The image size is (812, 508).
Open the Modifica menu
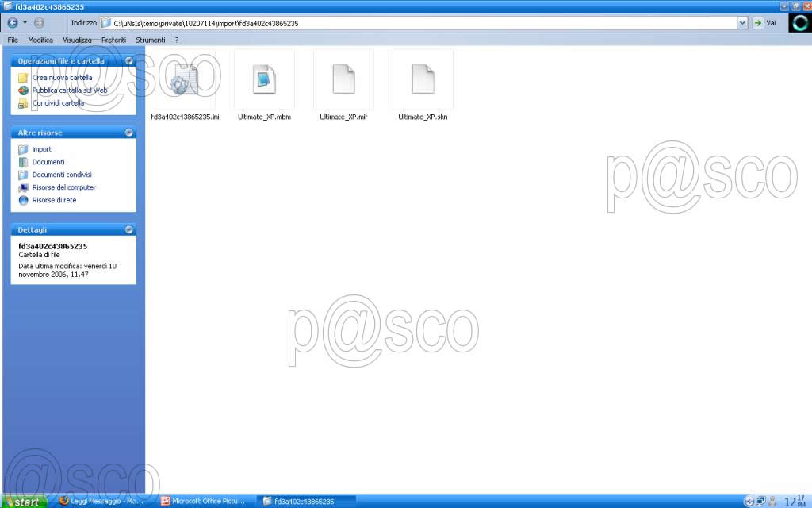[x=40, y=40]
